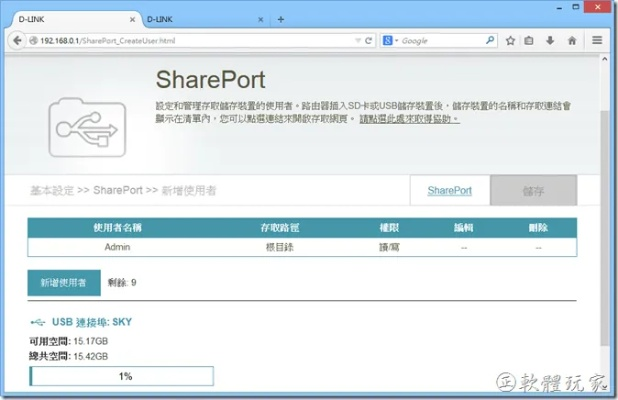Viewport: 618px width, 400px height.
Task: Reload the page with the refresh icon
Action: (x=369, y=41)
